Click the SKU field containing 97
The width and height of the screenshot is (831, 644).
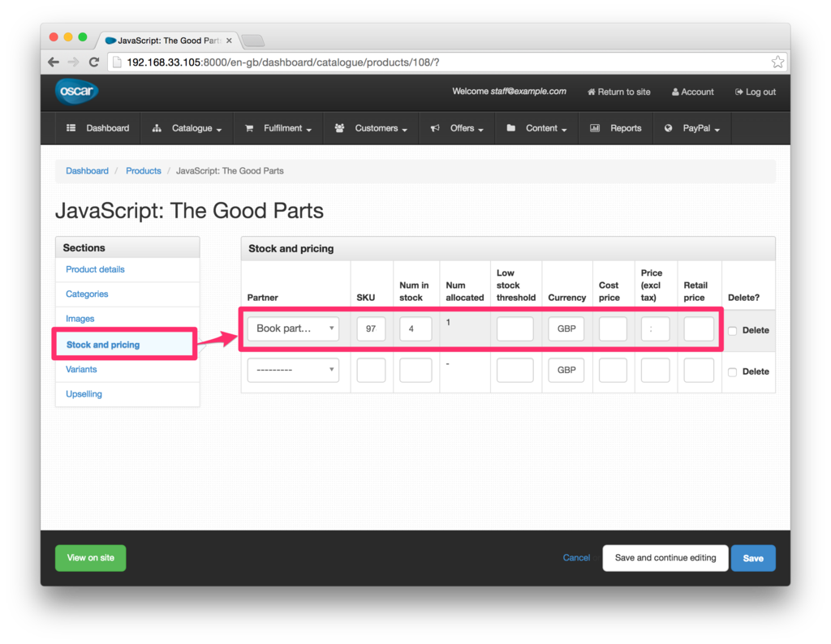(x=371, y=328)
